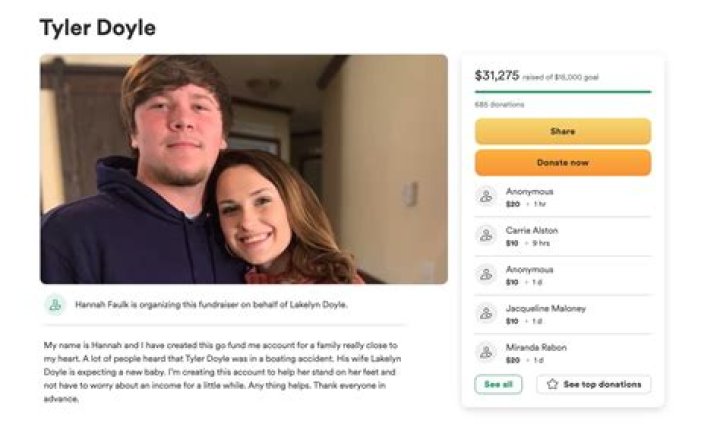The image size is (720, 424).
Task: Click Miranda Rabon's donor avatar icon
Action: 486,352
